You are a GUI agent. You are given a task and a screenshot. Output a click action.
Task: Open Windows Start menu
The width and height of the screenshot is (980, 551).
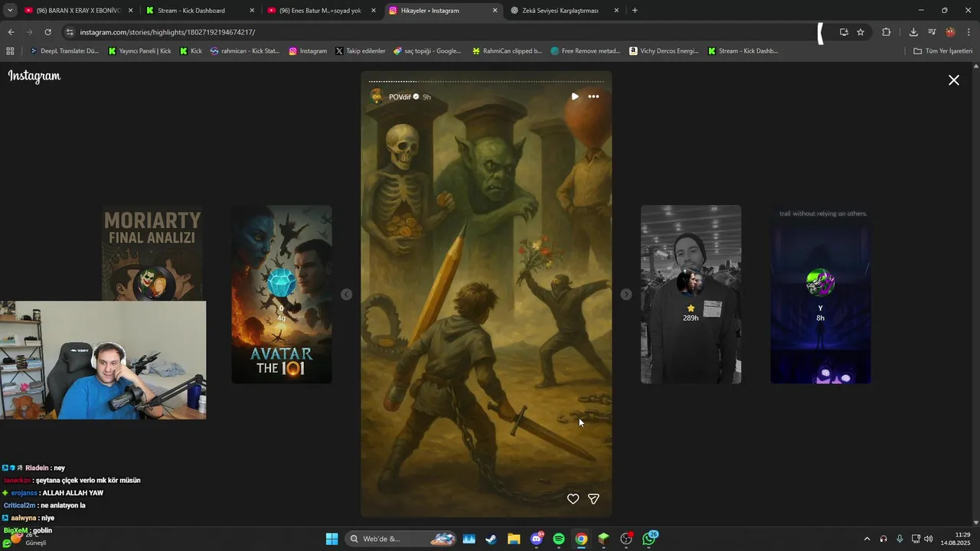[x=332, y=539]
